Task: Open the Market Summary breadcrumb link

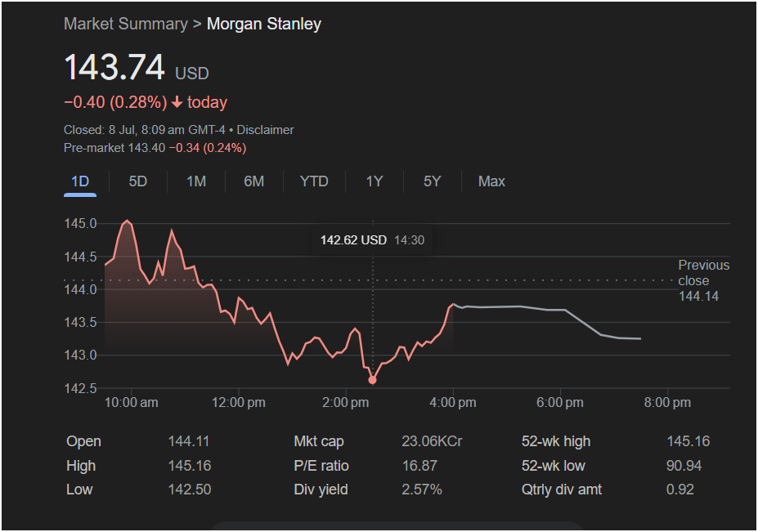Action: click(126, 24)
